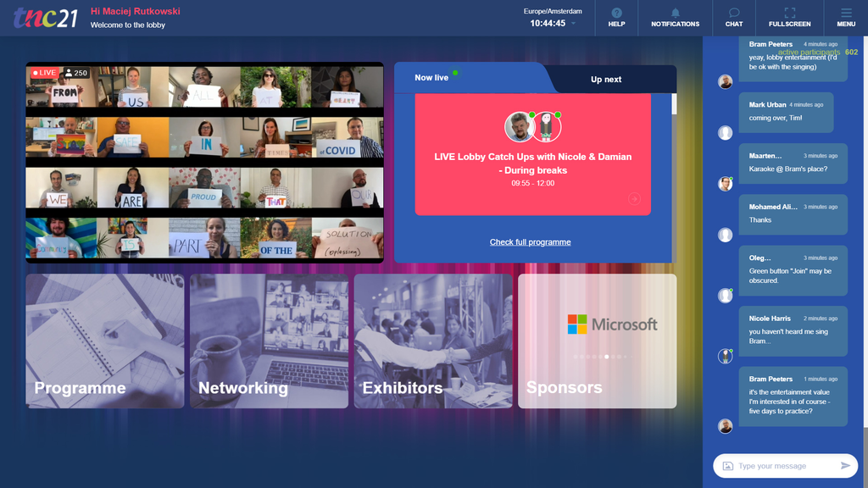868x488 pixels.
Task: Focus the Type your message field
Action: (x=786, y=466)
